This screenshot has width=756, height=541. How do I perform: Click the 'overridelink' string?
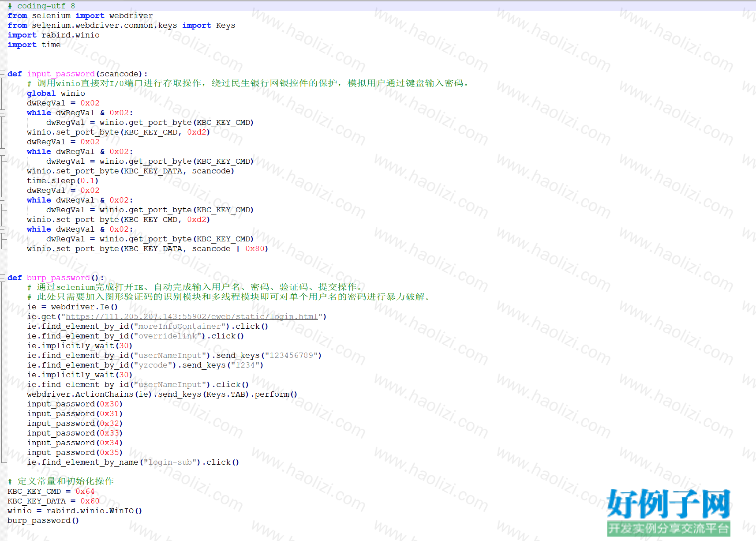click(x=168, y=336)
